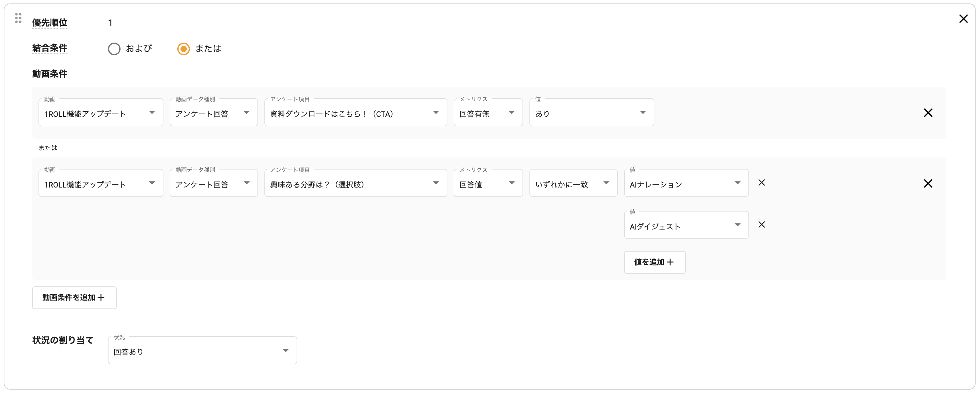
Task: Open the いずれかに一致 match-type dropdown
Action: 573,184
